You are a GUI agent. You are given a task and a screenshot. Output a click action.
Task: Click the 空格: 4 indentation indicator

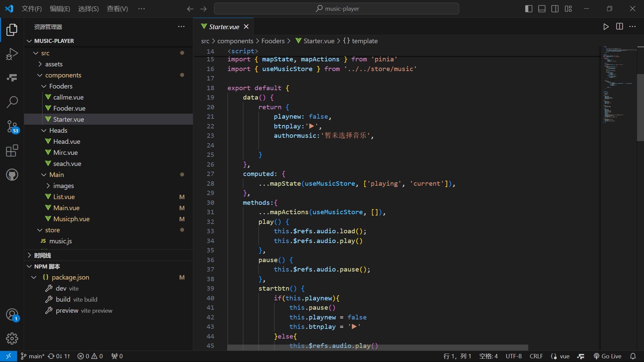[x=488, y=356]
